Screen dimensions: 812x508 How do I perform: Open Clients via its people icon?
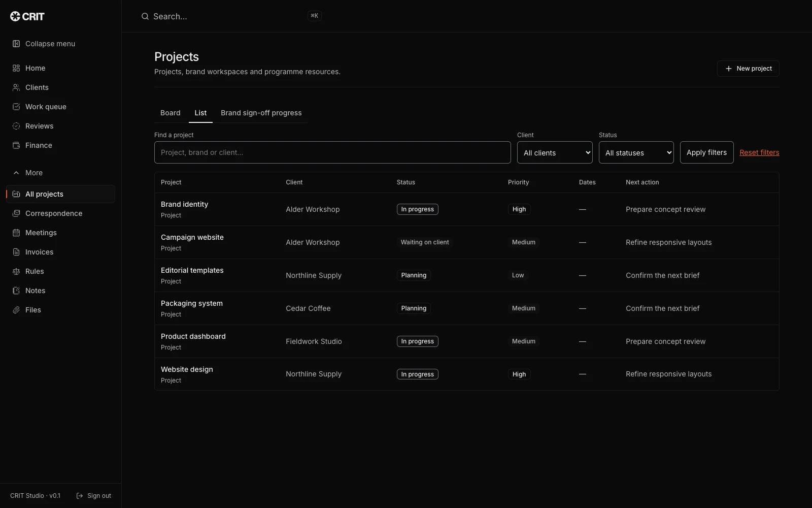point(16,87)
